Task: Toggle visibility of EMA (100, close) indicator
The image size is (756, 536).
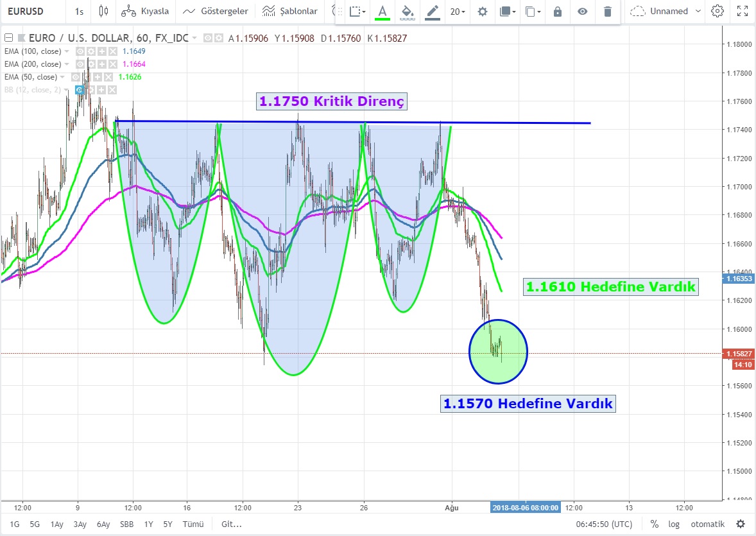Action: point(80,51)
